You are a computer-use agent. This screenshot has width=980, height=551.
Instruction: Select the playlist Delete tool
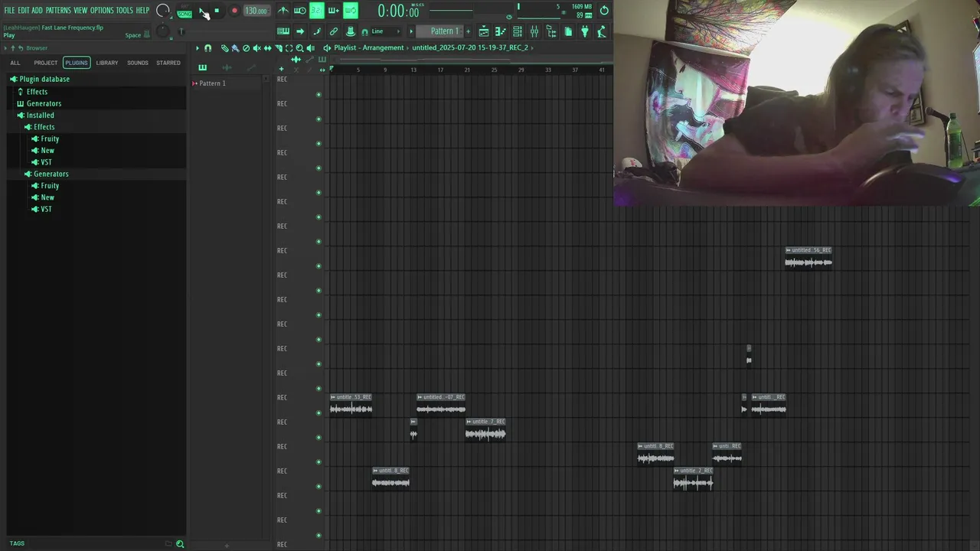pyautogui.click(x=246, y=47)
